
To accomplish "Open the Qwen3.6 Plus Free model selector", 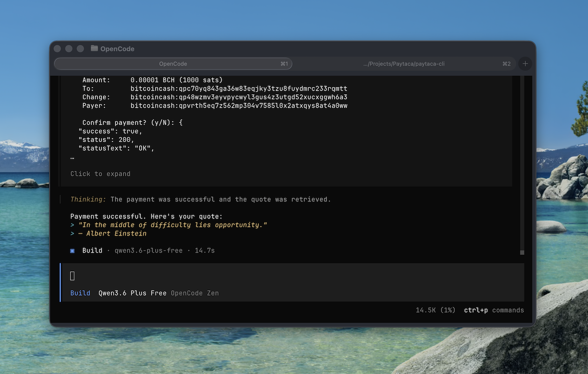I will pos(130,293).
